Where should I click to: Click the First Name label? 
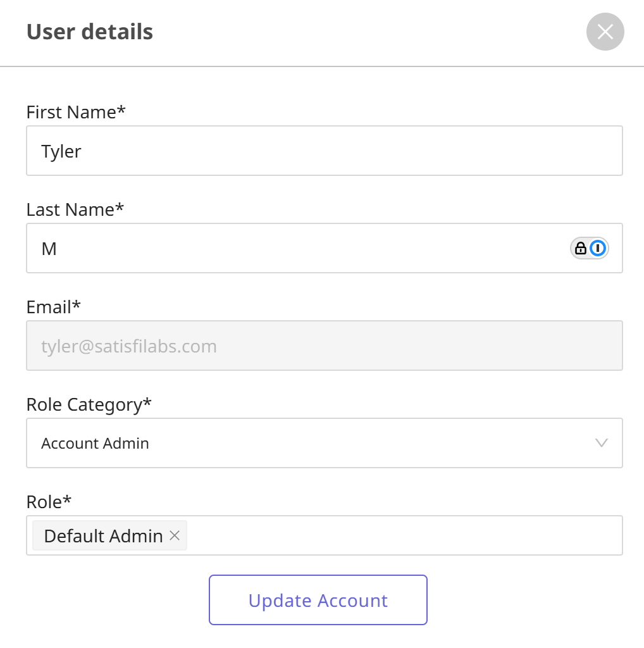pyautogui.click(x=76, y=113)
